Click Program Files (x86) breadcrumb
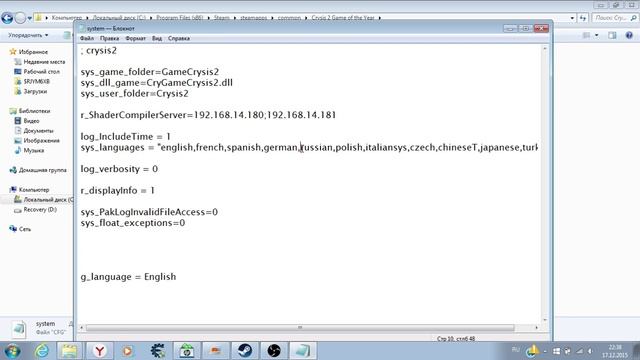The height and width of the screenshot is (360, 640). [180, 18]
